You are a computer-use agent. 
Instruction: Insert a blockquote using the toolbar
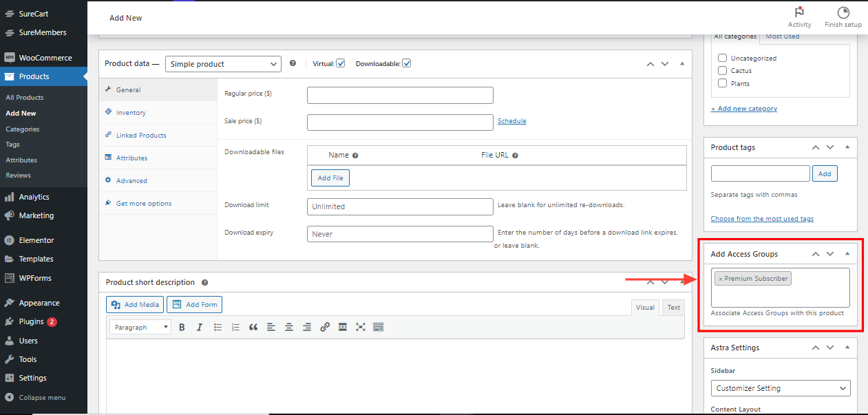coord(253,328)
